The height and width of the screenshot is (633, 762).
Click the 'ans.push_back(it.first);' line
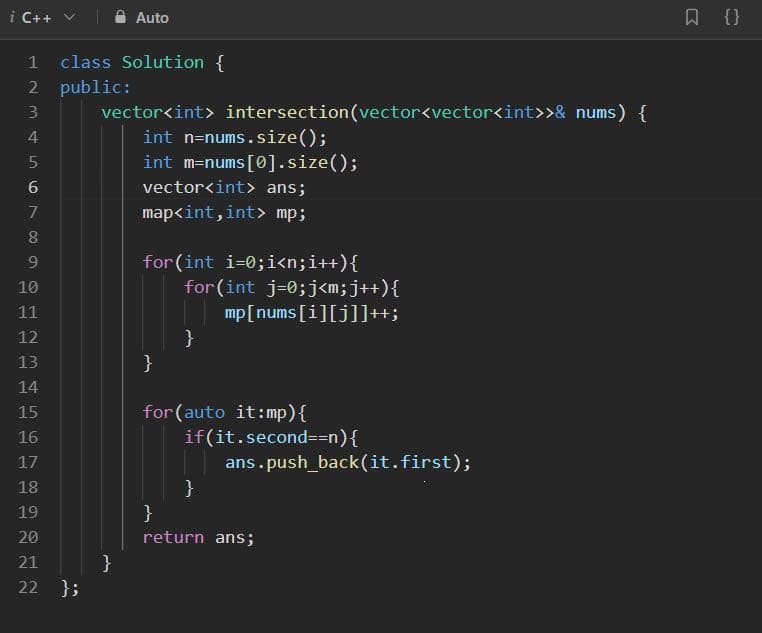(347, 462)
